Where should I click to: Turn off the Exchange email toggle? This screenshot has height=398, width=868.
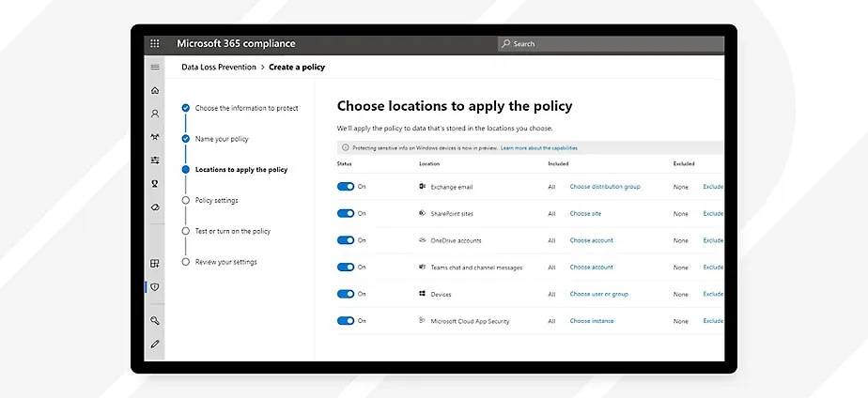[x=346, y=187]
